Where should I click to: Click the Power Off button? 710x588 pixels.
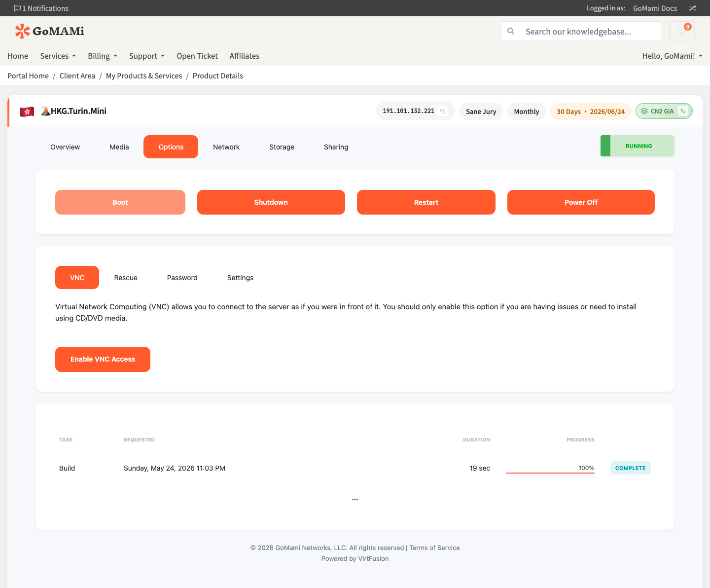[581, 202]
